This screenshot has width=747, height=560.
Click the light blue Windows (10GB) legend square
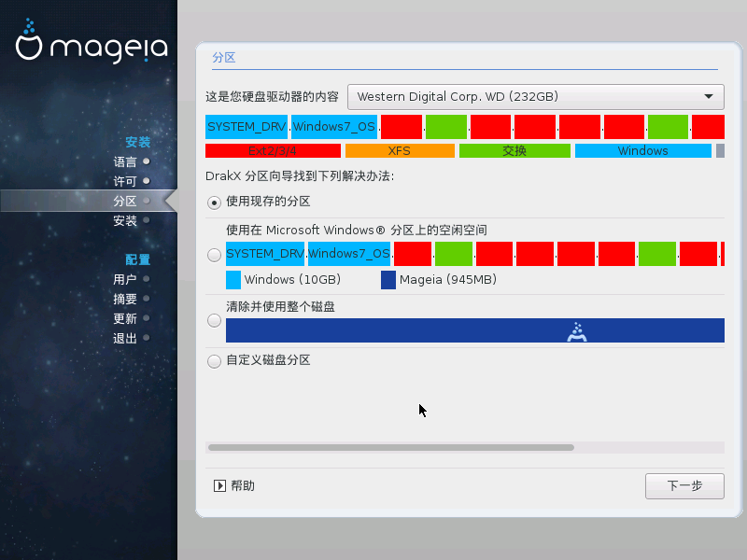[x=233, y=280]
